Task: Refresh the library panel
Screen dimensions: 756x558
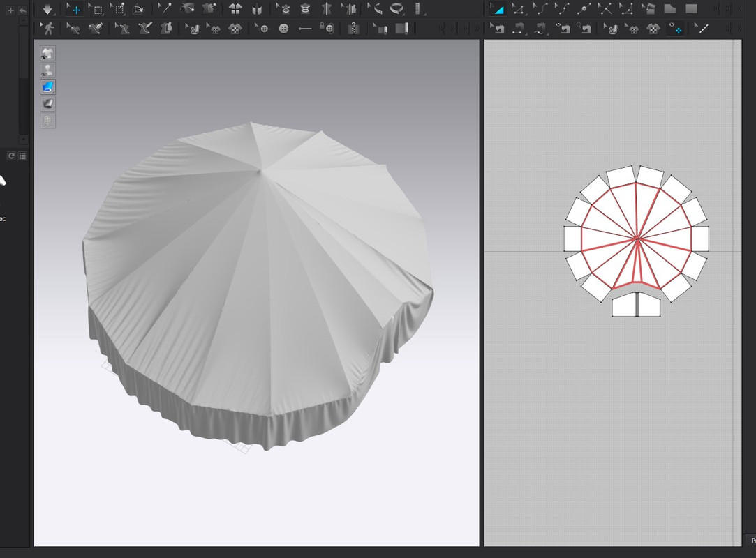Action: coord(12,156)
